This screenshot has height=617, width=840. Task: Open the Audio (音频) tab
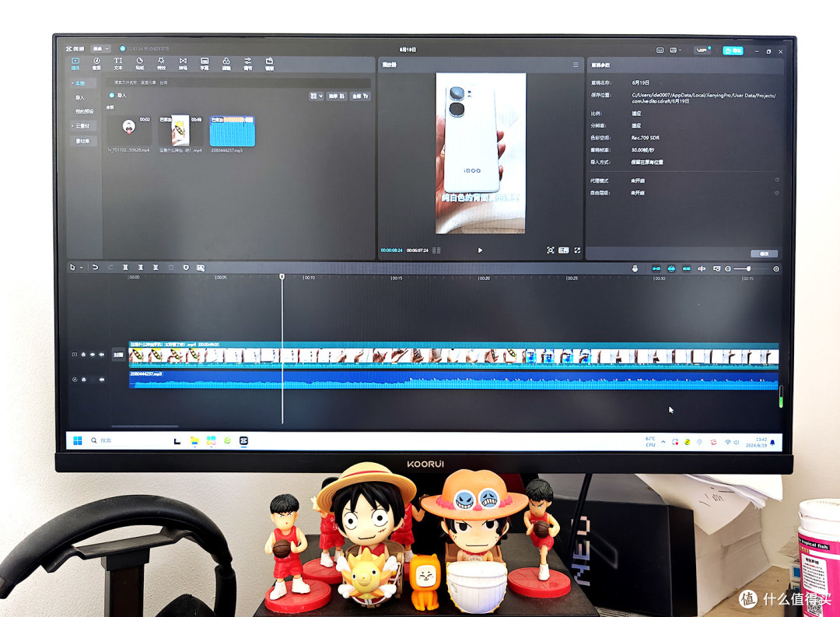[96, 64]
